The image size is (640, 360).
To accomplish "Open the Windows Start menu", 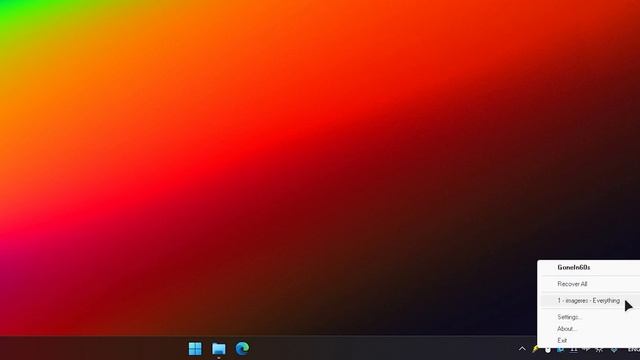I will coord(195,349).
